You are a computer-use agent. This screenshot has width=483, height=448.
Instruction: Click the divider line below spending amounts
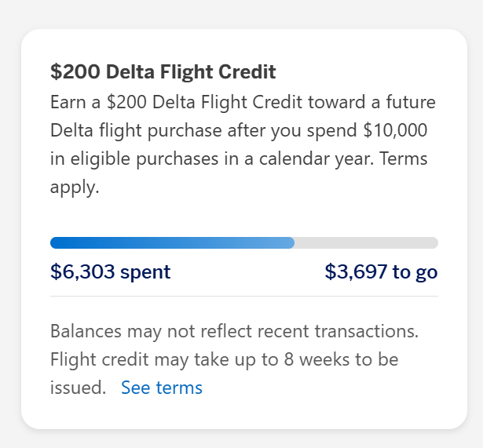(x=244, y=297)
